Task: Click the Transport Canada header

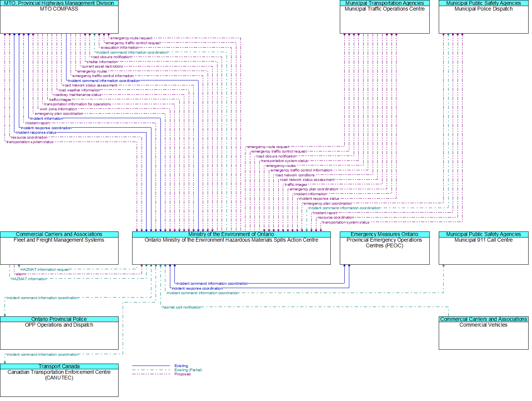Action: (x=59, y=366)
